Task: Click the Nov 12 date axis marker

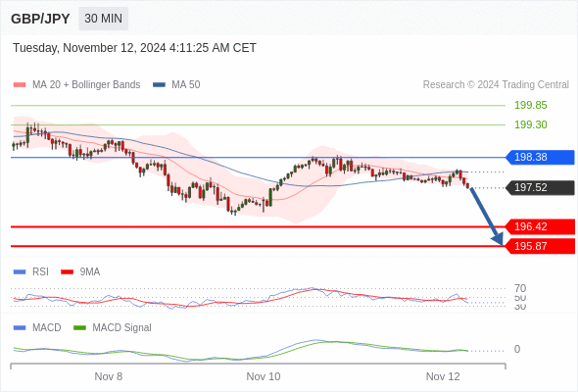Action: point(443,376)
